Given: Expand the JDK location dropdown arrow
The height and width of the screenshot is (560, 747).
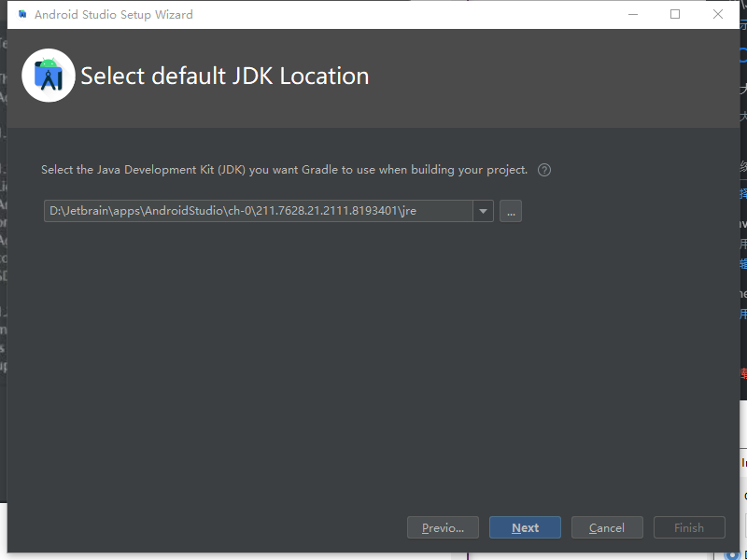Looking at the screenshot, I should [483, 211].
